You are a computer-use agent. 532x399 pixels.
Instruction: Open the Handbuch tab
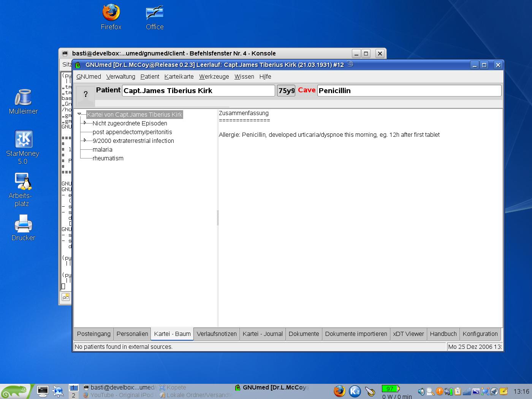point(443,334)
